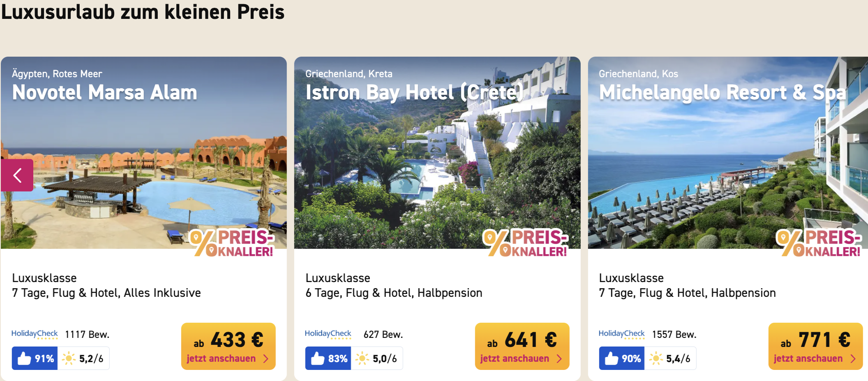Open Novotel Marsa Alam hotel title
The height and width of the screenshot is (381, 868).
[105, 92]
